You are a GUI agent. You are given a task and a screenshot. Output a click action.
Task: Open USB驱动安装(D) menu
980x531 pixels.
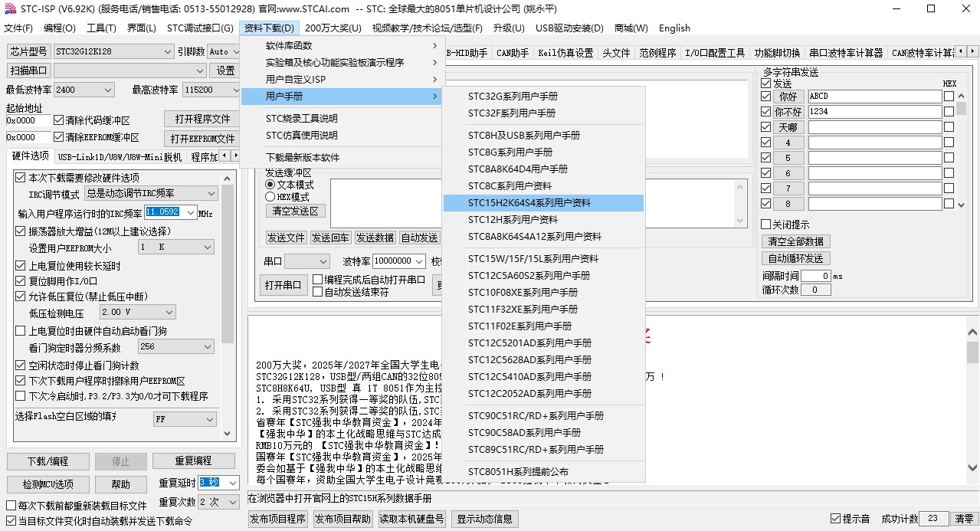[x=569, y=28]
